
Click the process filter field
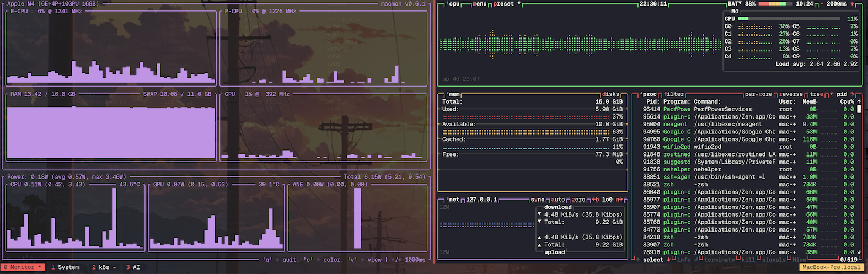click(x=674, y=94)
